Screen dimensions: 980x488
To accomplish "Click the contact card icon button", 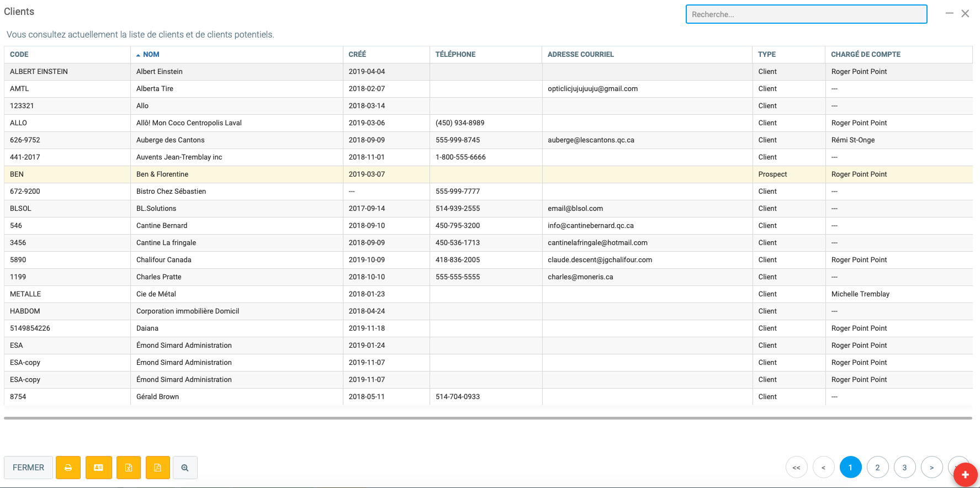I will tap(99, 468).
